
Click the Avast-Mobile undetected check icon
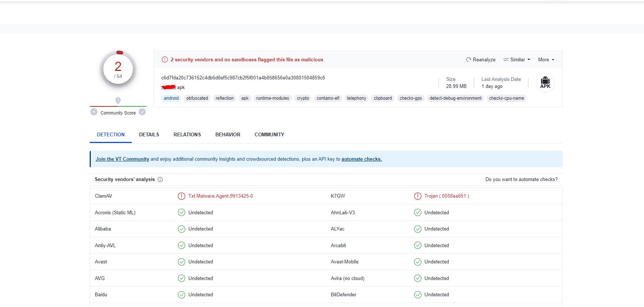[x=417, y=262]
